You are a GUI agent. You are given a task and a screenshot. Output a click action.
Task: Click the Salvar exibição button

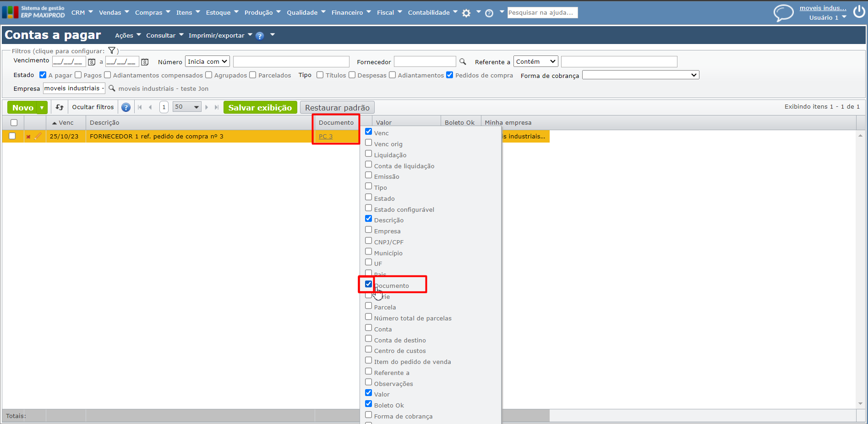tap(260, 107)
